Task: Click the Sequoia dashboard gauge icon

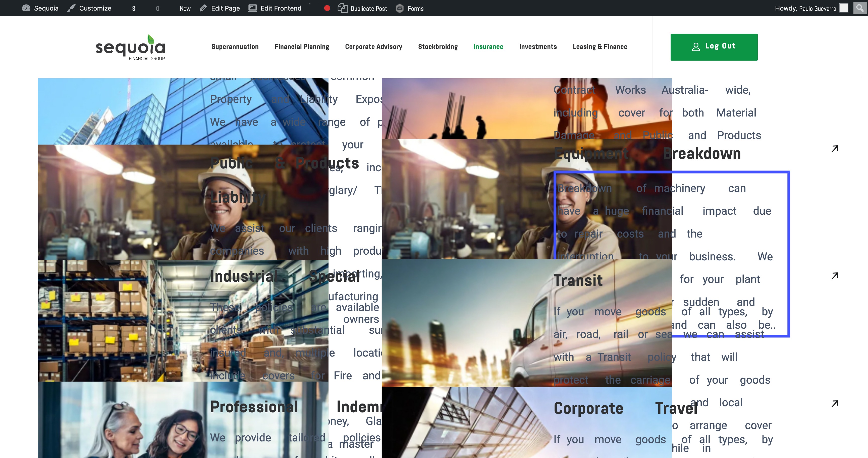Action: pos(26,8)
